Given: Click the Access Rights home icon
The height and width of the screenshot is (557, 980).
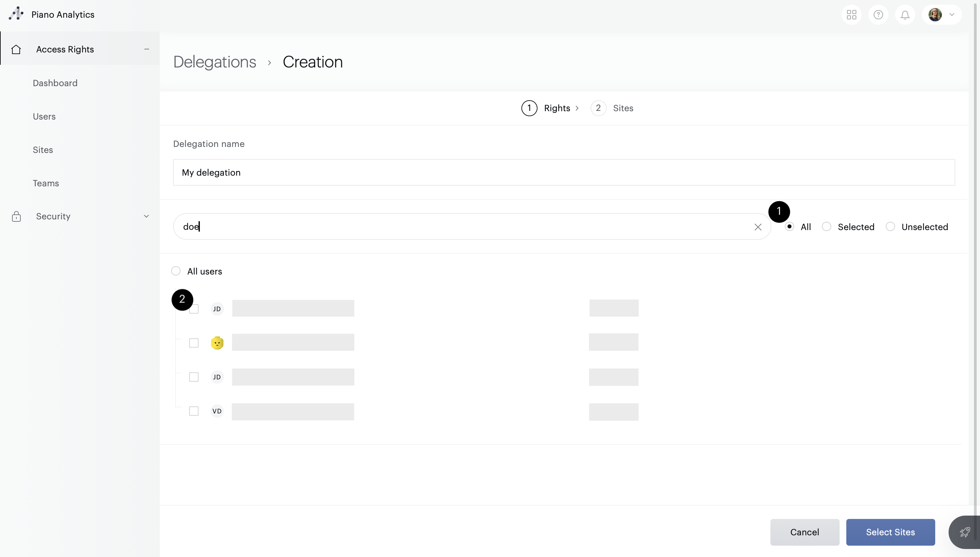Looking at the screenshot, I should [16, 49].
